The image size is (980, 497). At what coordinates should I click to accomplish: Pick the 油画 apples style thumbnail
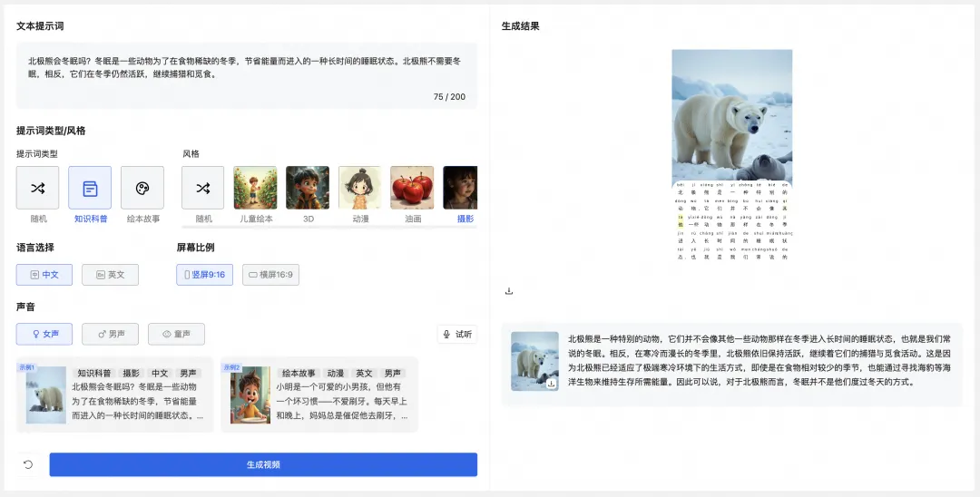click(x=413, y=188)
